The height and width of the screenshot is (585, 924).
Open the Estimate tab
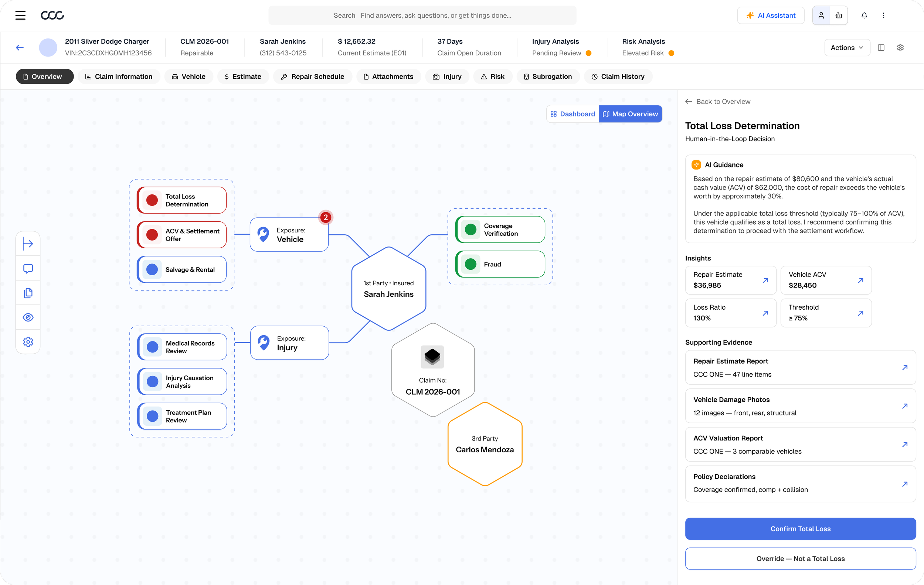[243, 76]
